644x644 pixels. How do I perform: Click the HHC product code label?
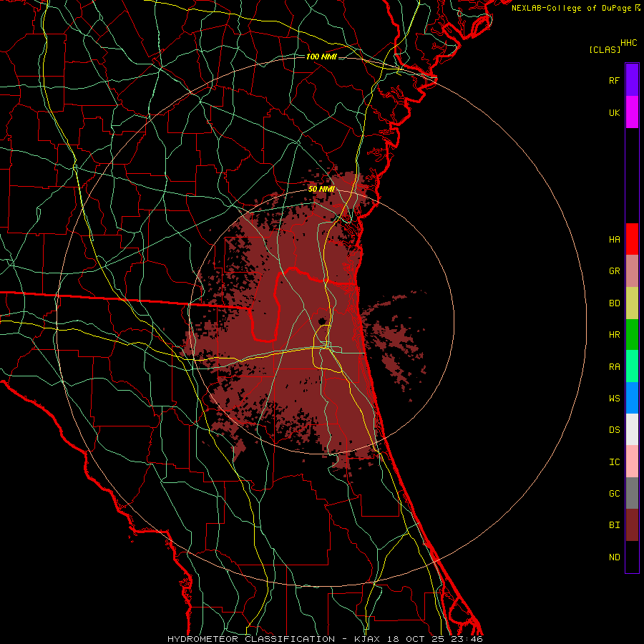click(x=628, y=43)
